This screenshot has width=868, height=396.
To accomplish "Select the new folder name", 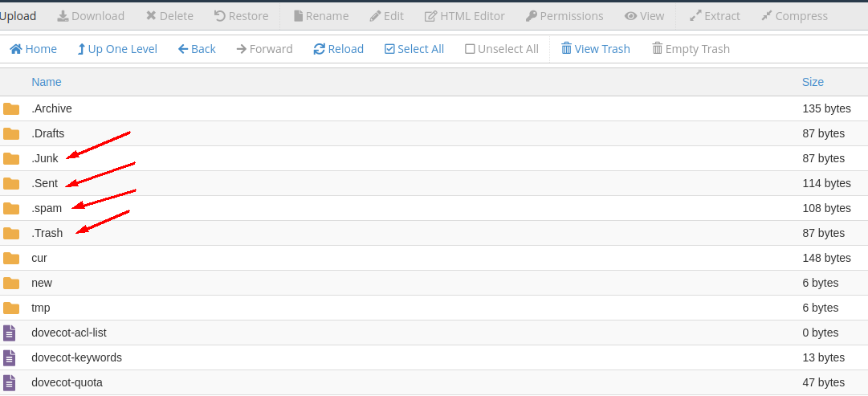I will click(x=42, y=283).
